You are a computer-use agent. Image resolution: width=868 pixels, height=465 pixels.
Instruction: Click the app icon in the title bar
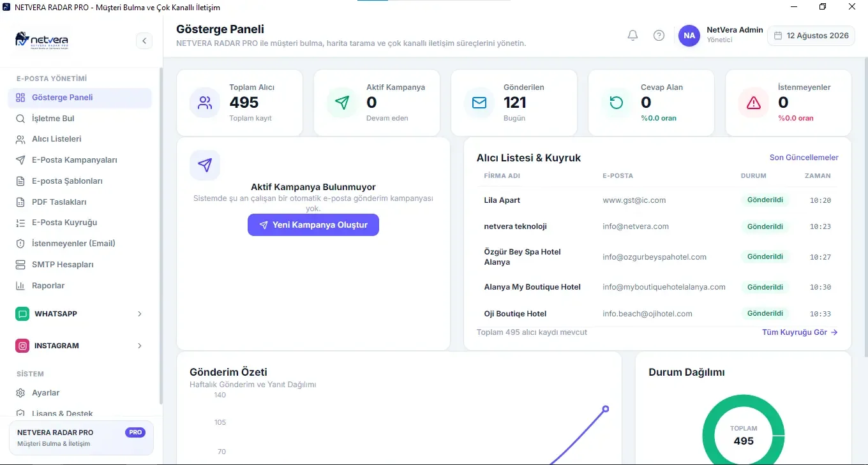pyautogui.click(x=6, y=7)
